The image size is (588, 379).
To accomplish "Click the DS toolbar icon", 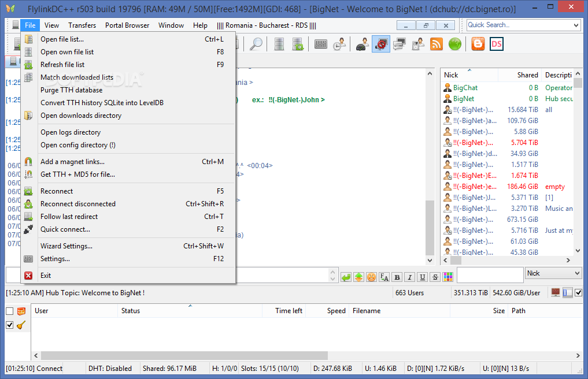I will [497, 44].
